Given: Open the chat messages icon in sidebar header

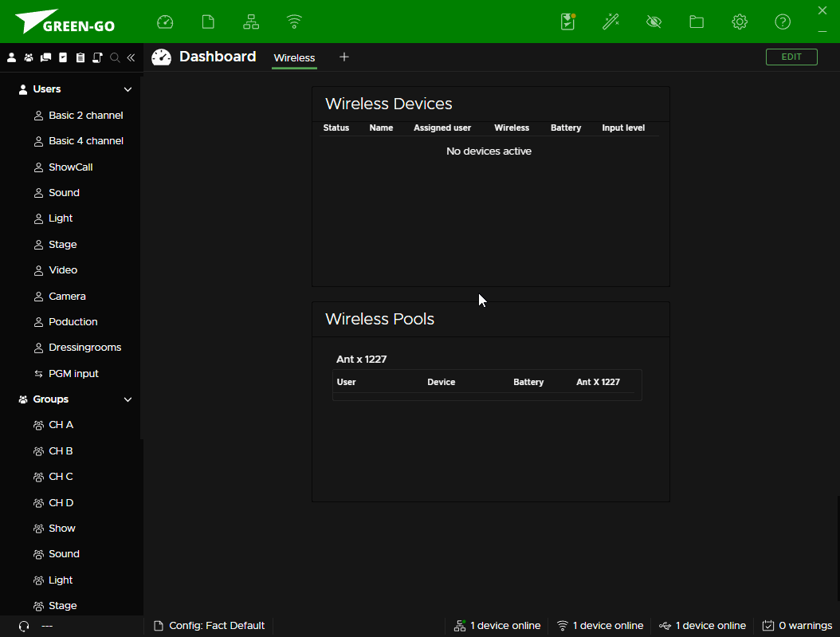Looking at the screenshot, I should [45, 57].
